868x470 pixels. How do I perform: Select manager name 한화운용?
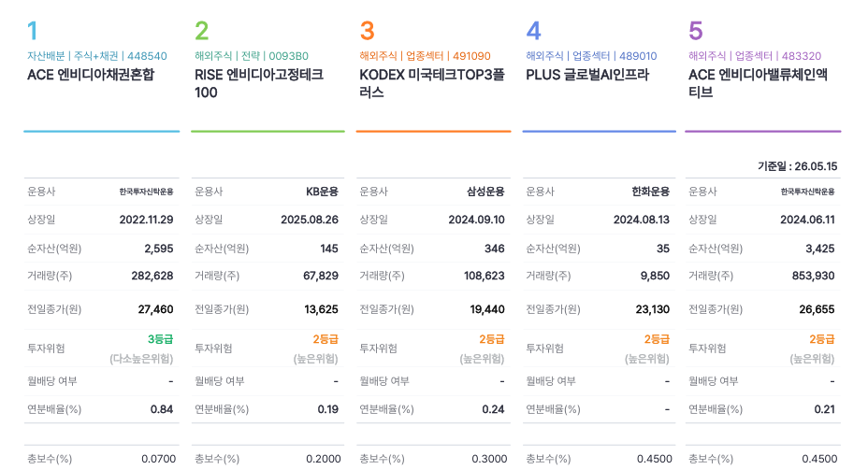click(x=650, y=192)
